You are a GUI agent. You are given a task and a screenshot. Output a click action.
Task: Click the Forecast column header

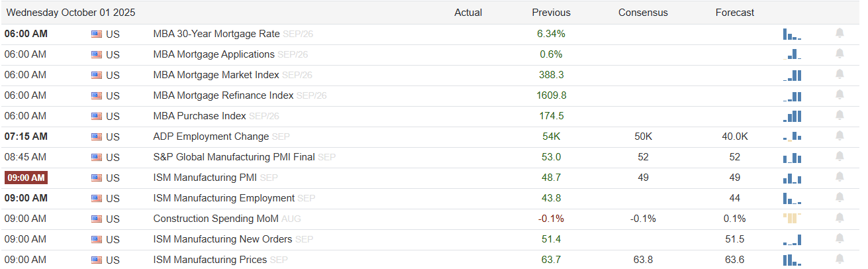(x=735, y=13)
